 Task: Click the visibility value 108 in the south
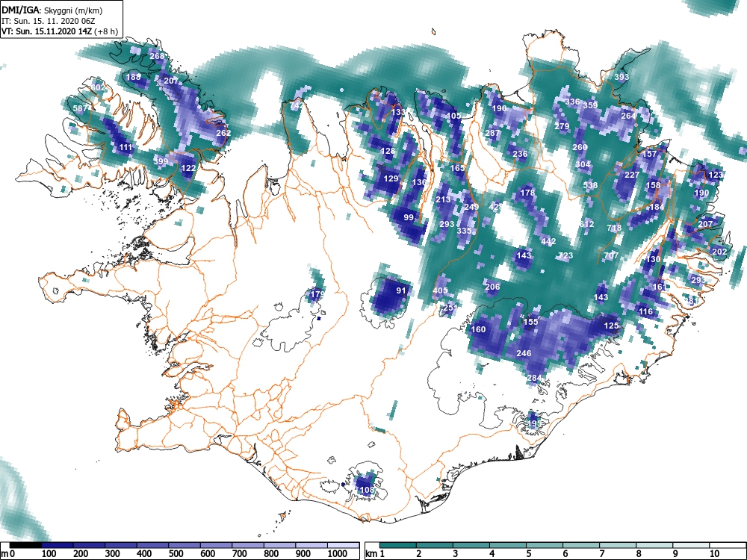[367, 490]
